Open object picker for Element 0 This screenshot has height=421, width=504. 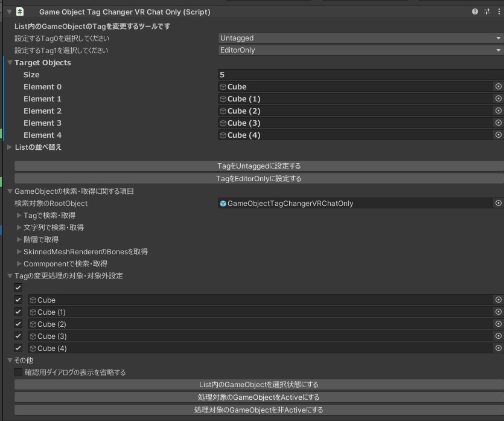498,86
